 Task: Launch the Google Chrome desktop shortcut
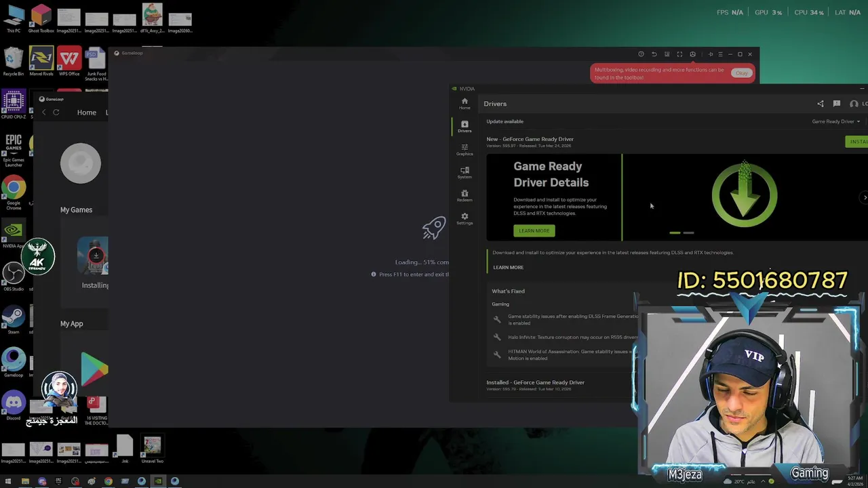tap(14, 193)
